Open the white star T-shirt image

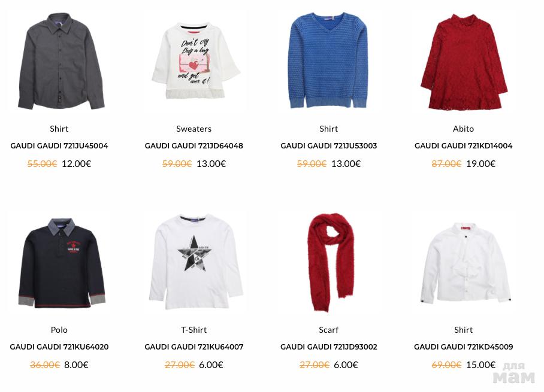(x=196, y=262)
